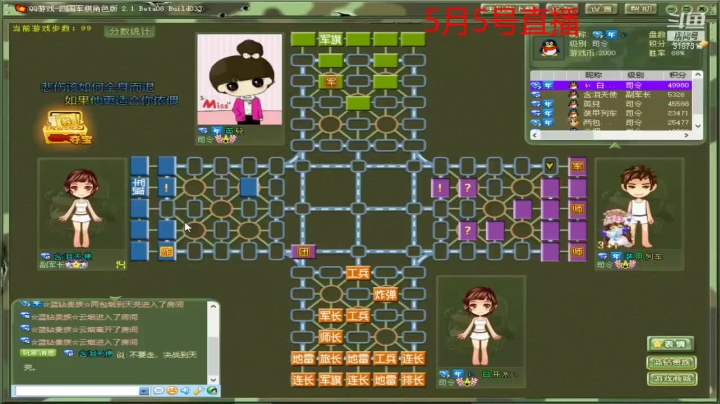Select the orange 旅长 piece
The width and height of the screenshot is (720, 404).
pos(330,359)
